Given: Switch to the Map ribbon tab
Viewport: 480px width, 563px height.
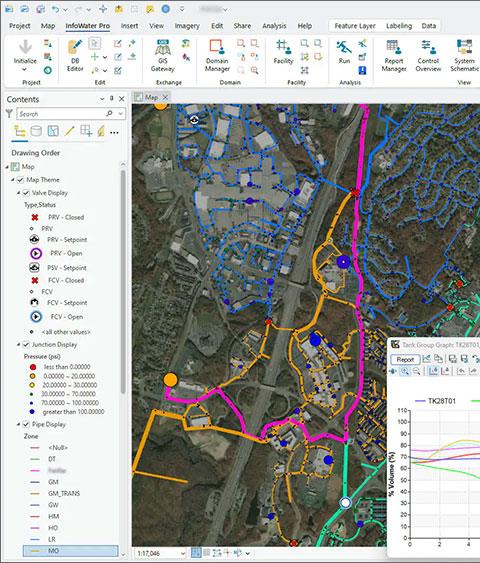Looking at the screenshot, I should [x=48, y=26].
